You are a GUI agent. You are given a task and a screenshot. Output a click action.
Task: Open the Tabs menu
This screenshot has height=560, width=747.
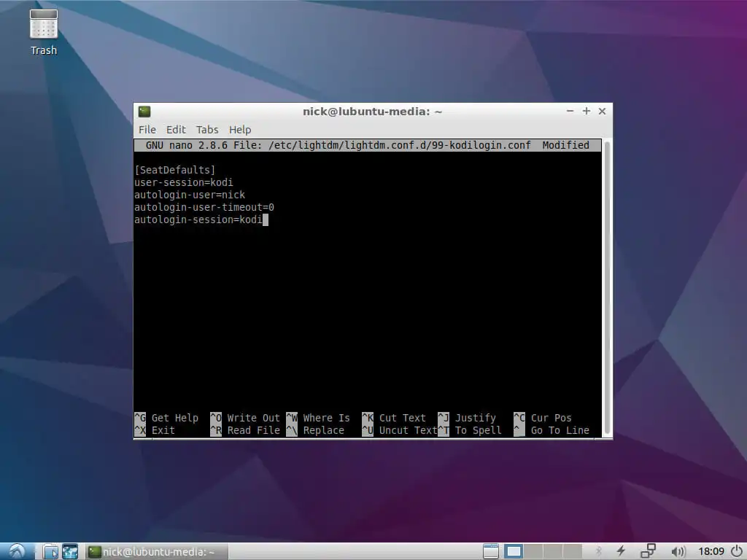[x=207, y=130]
